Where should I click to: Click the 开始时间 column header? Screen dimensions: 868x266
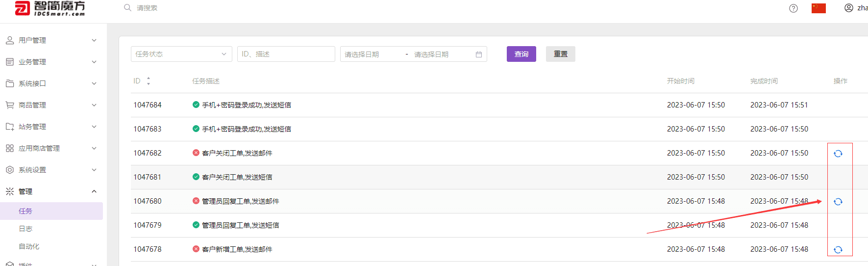[681, 81]
